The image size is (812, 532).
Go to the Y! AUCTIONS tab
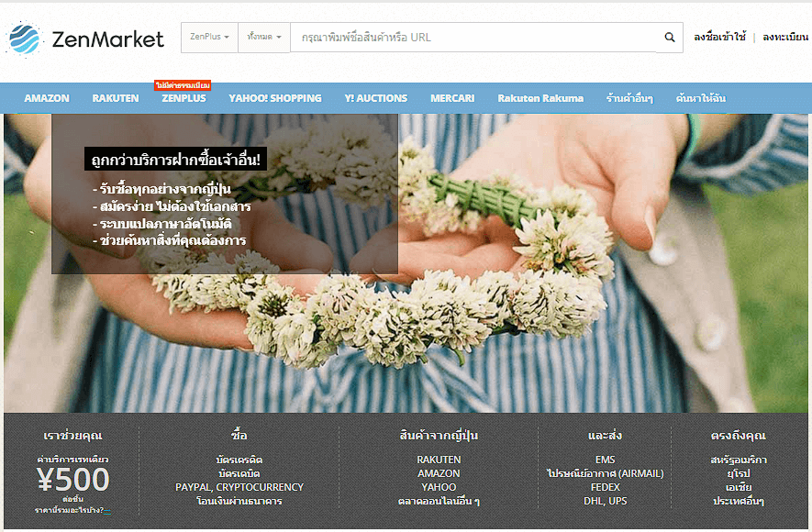tap(376, 98)
